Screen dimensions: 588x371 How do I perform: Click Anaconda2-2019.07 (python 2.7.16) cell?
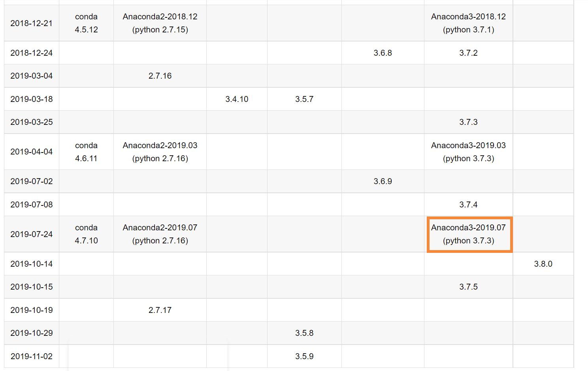pos(160,234)
